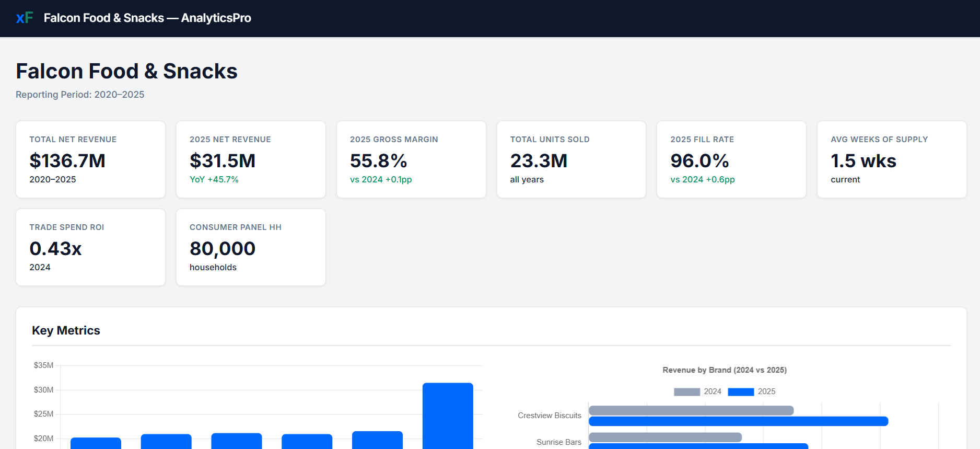Viewport: 980px width, 449px height.
Task: Click the xF logo icon
Action: [25, 18]
